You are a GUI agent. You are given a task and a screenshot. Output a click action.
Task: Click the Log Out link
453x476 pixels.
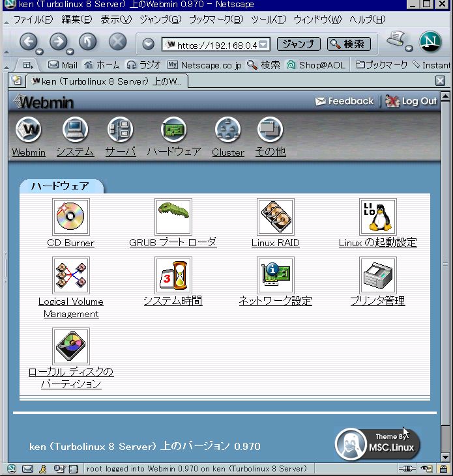click(411, 101)
